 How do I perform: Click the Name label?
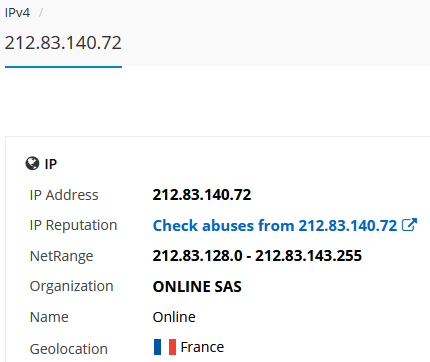point(49,317)
